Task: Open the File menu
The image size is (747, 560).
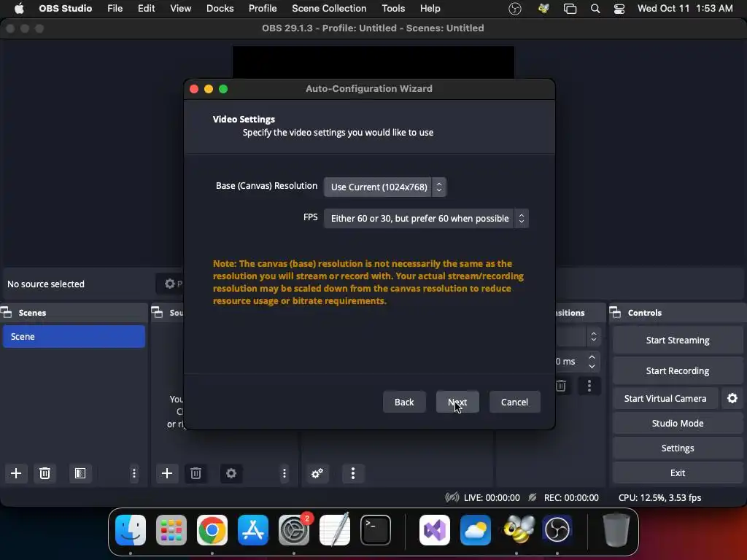Action: tap(115, 9)
